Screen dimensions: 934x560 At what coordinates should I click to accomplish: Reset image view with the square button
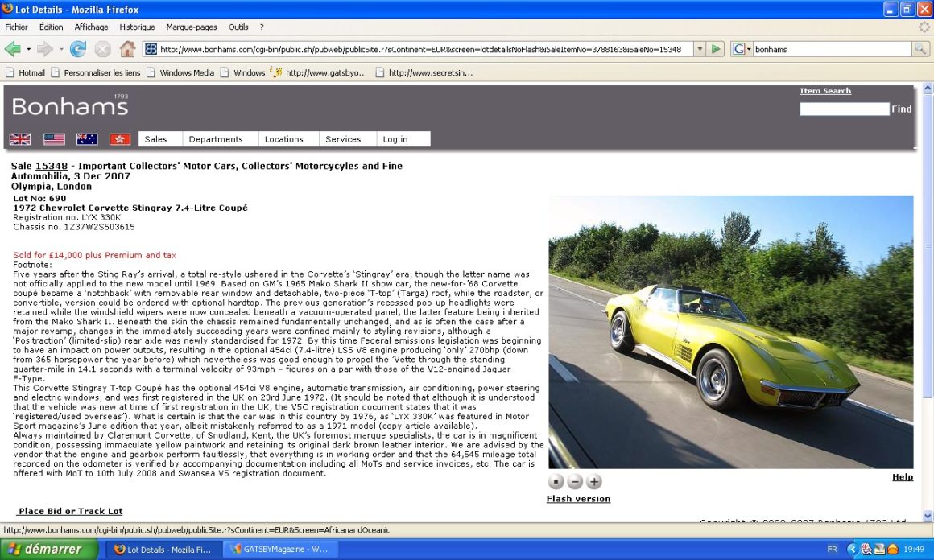556,482
